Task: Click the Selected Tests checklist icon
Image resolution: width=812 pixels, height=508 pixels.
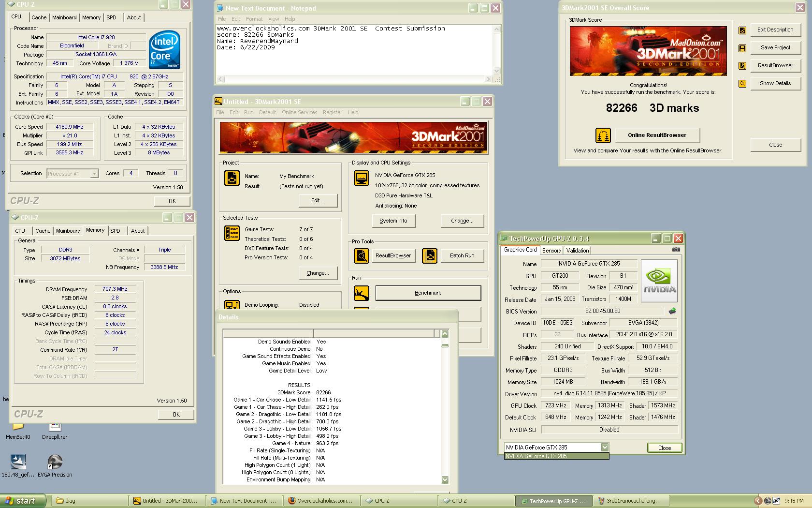Action: (232, 233)
